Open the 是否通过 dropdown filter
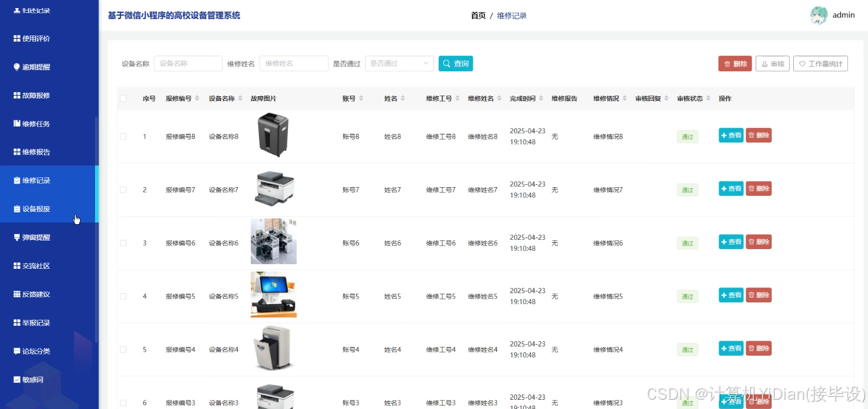The height and width of the screenshot is (409, 868). point(399,64)
